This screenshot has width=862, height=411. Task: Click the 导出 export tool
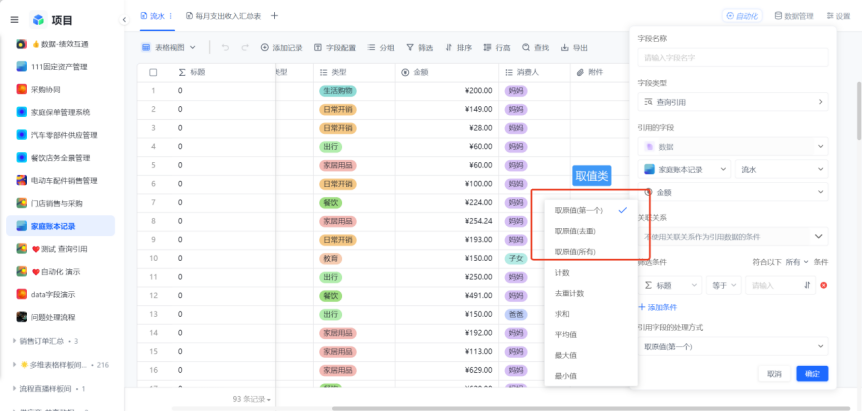[x=574, y=48]
